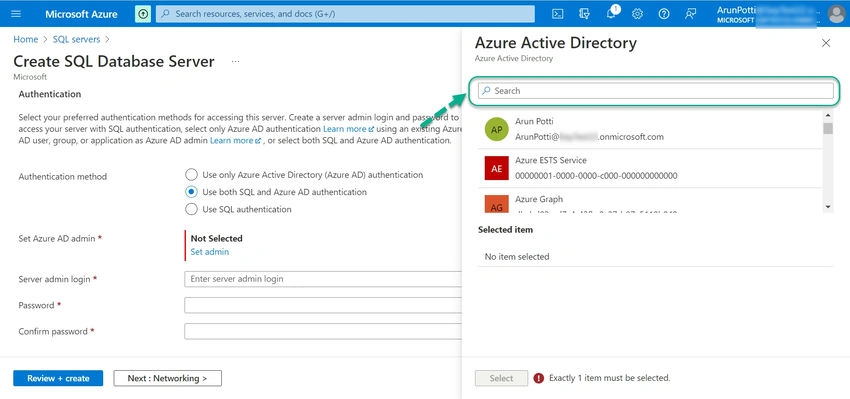850x399 pixels.
Task: Click the Azure Active Directory search box
Action: point(655,91)
